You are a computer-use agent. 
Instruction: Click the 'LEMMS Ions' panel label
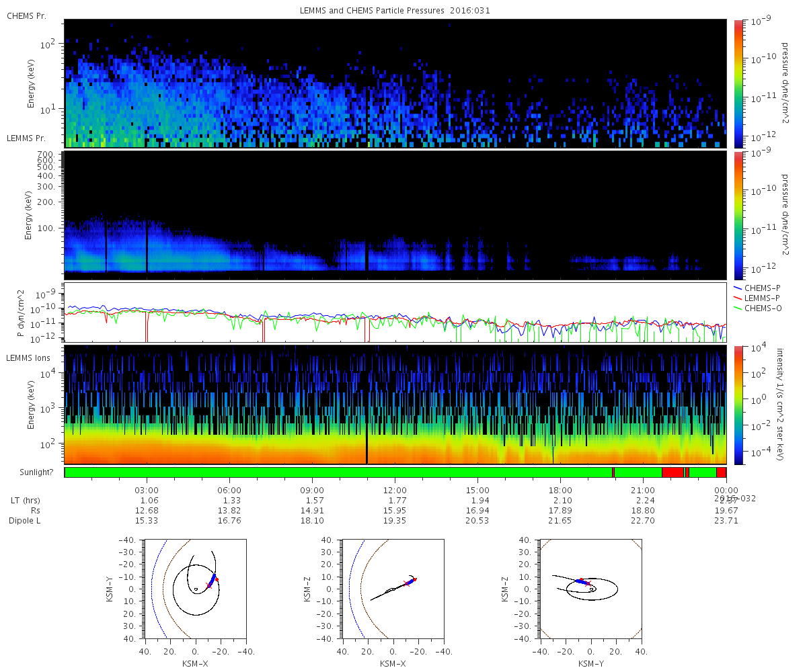pos(28,359)
